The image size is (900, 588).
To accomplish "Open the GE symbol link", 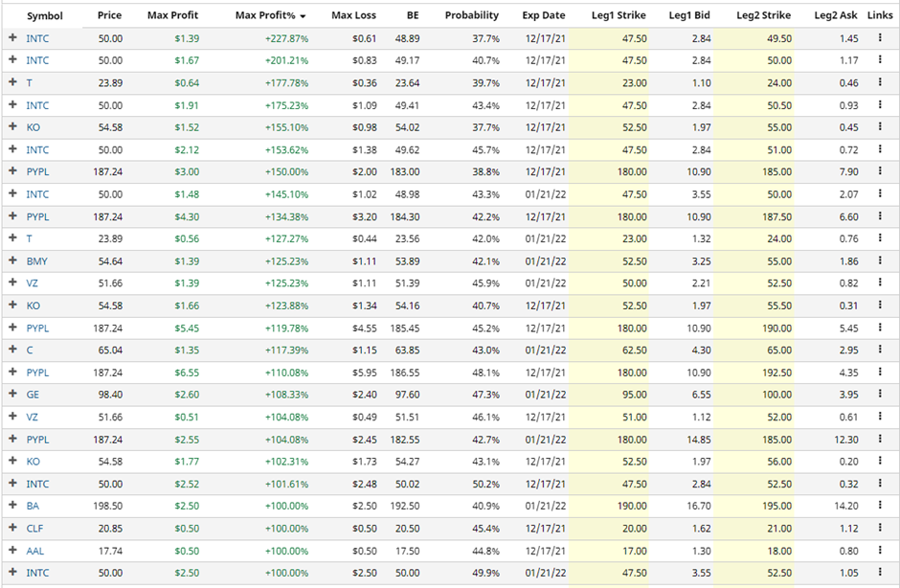I will point(33,395).
